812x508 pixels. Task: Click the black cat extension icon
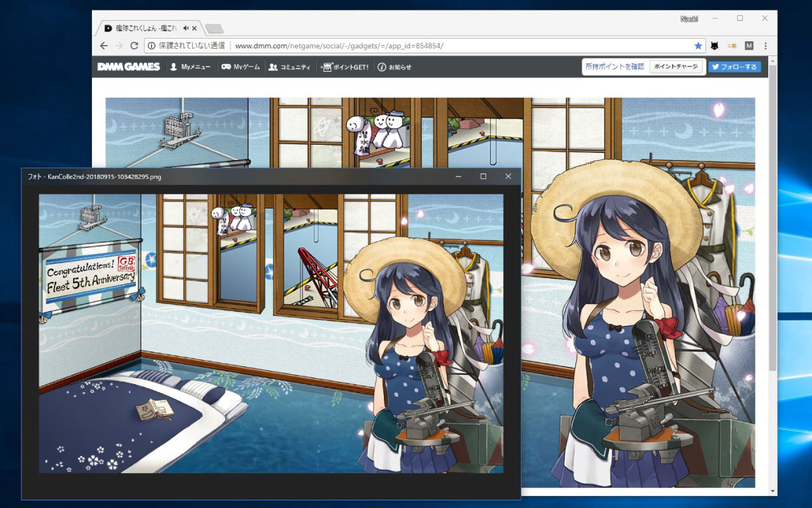pos(716,45)
